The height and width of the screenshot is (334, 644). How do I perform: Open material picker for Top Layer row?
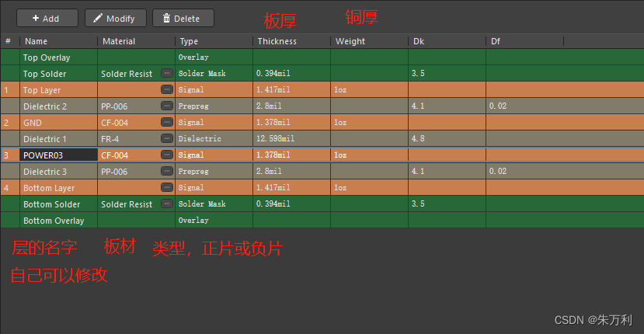167,89
